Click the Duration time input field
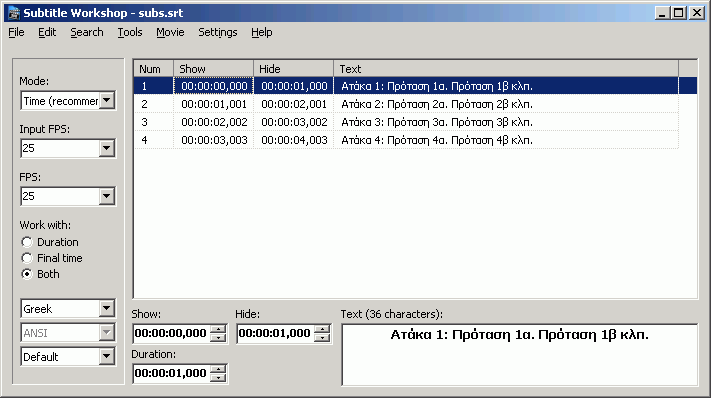Viewport: 711px width, 398px height. [x=172, y=373]
